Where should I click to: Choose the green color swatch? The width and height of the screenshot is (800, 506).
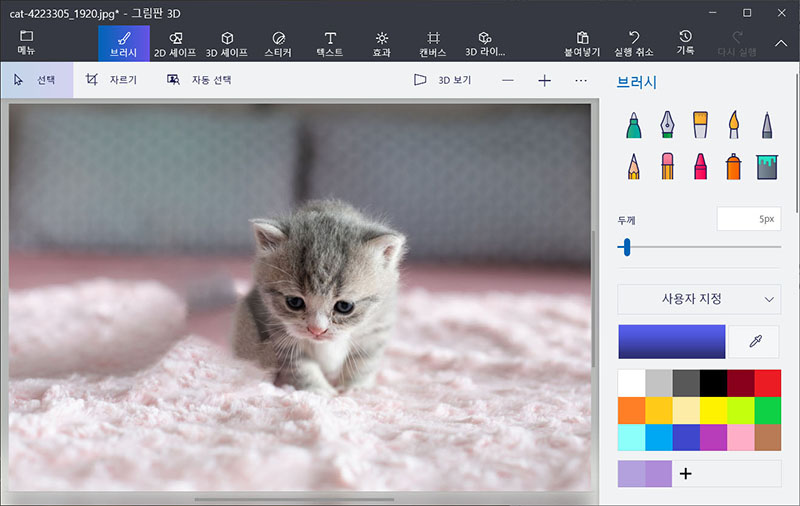coord(767,410)
